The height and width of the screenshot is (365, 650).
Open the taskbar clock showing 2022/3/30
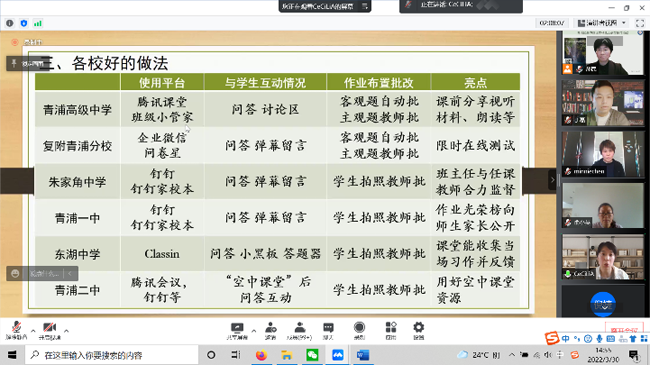603,355
